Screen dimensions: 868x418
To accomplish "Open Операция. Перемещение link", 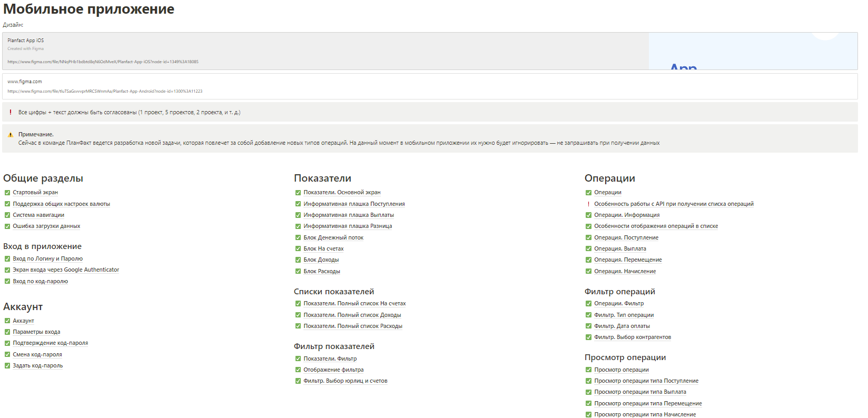I will [x=628, y=260].
